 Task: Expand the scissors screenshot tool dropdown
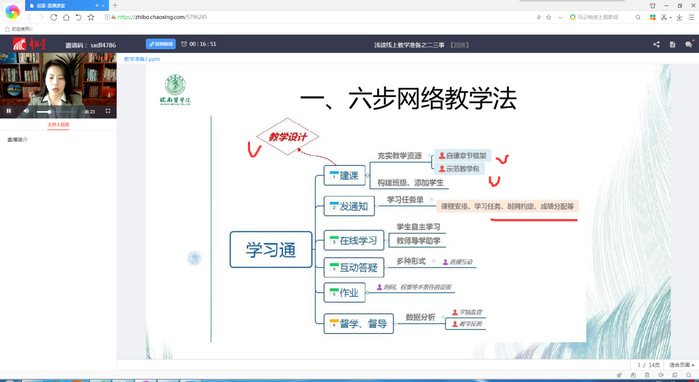coord(670,17)
